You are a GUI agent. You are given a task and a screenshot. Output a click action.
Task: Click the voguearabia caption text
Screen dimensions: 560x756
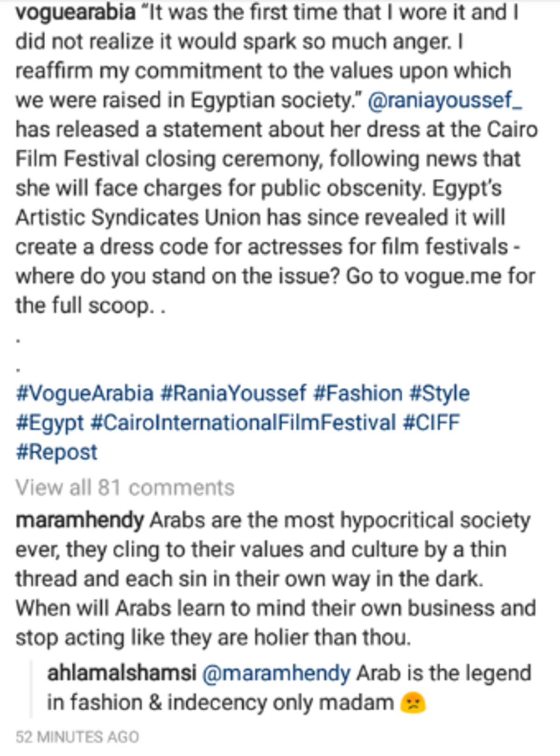[x=276, y=159]
